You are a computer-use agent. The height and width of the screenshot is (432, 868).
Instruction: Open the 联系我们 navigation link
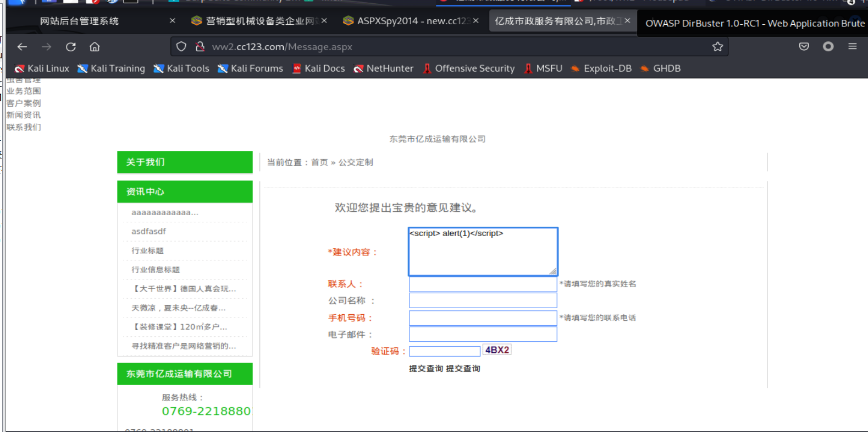pyautogui.click(x=24, y=127)
